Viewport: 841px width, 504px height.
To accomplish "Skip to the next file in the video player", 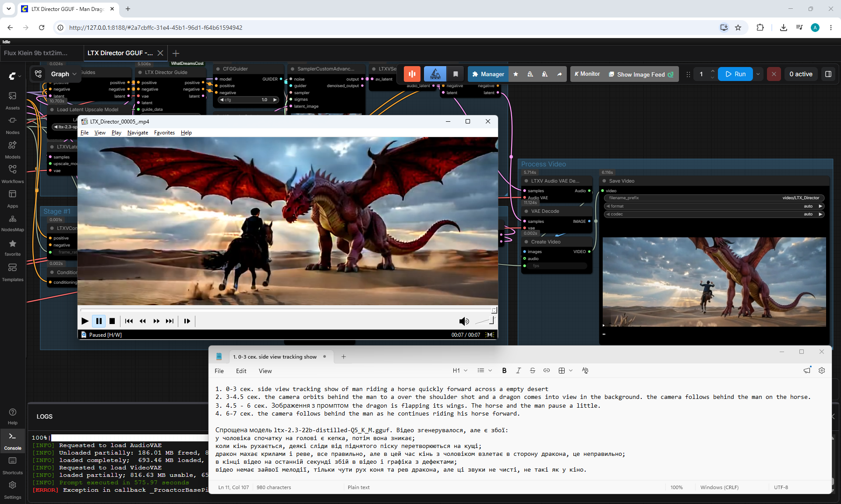I will pos(170,321).
